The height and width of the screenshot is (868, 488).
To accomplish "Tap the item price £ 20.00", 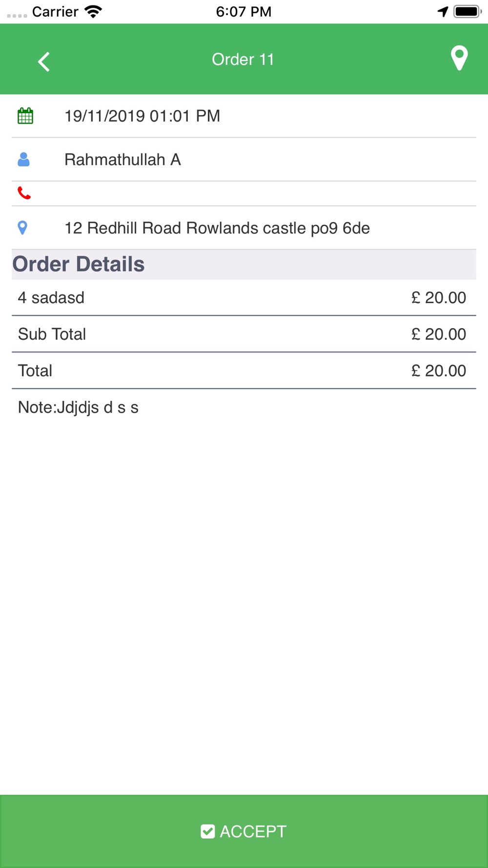I will point(439,298).
